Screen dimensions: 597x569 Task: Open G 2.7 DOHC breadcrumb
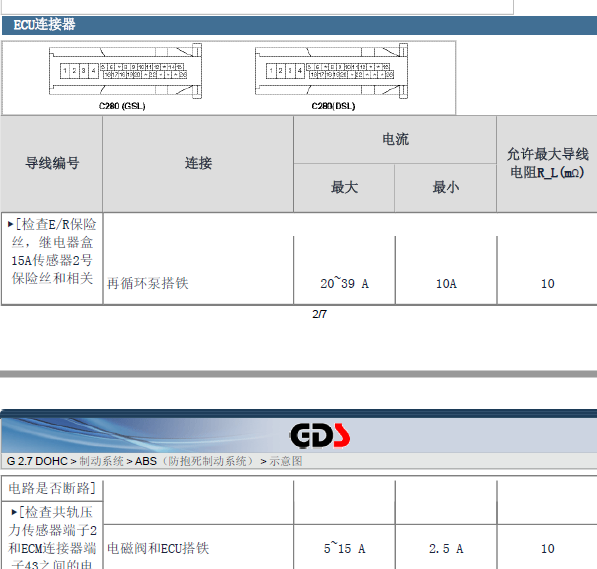[37, 461]
